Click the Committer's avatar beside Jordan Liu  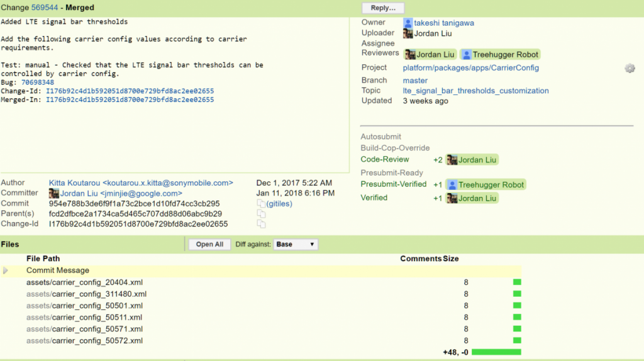[x=54, y=194]
